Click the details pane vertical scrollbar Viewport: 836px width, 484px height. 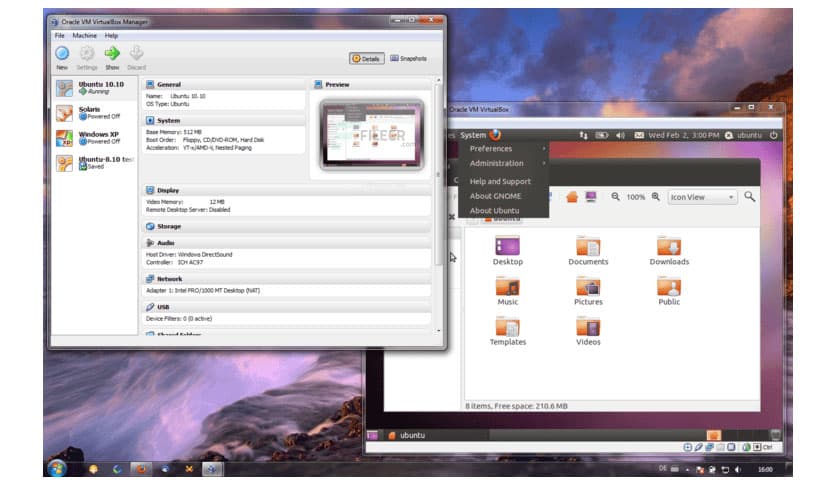(438, 176)
